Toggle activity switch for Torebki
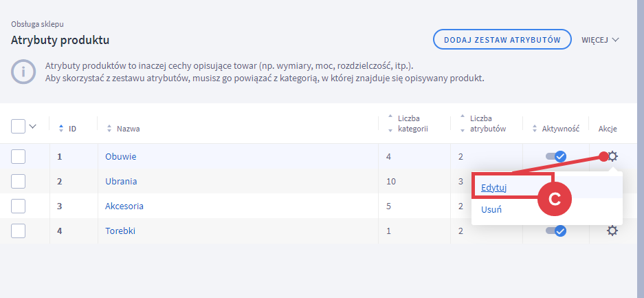The image size is (644, 298). click(556, 231)
